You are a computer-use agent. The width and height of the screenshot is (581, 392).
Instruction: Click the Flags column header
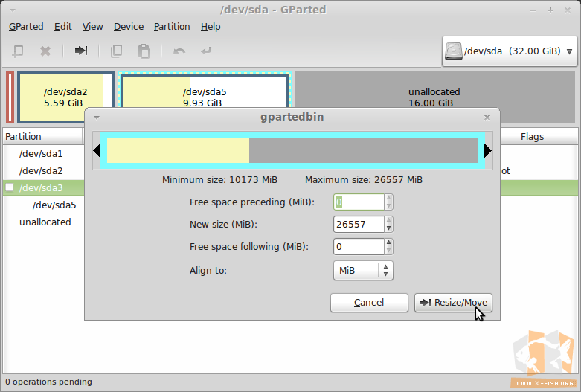point(532,136)
